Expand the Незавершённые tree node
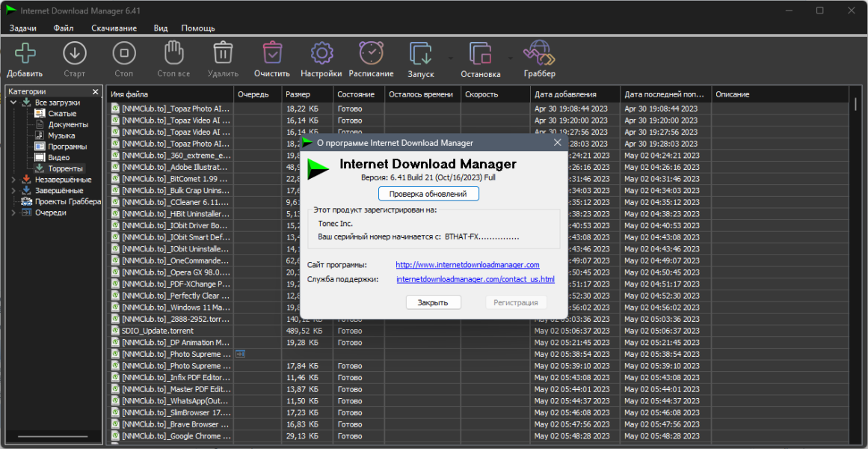The image size is (868, 449). [x=13, y=180]
